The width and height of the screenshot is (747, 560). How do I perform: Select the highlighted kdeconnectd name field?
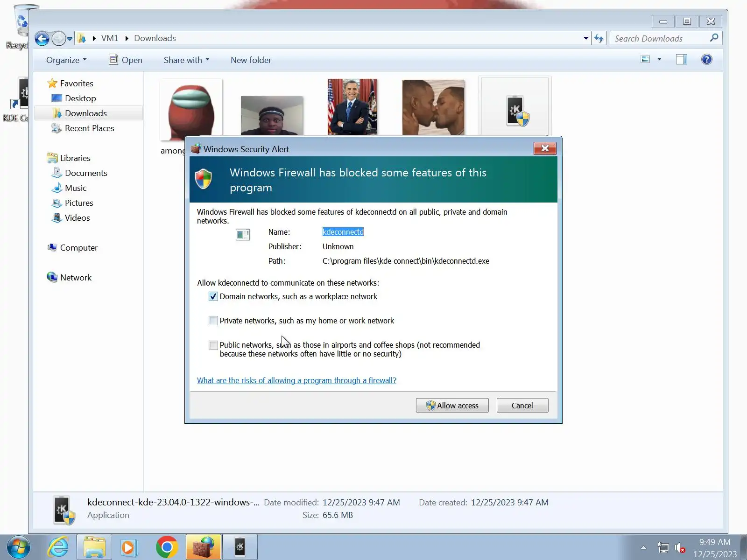click(343, 232)
